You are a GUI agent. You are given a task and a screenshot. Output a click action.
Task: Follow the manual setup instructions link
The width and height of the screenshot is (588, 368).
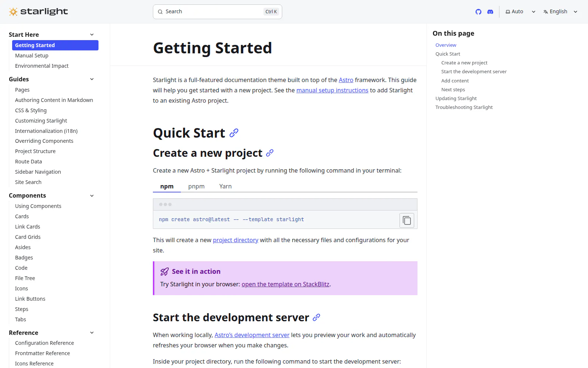(x=332, y=90)
